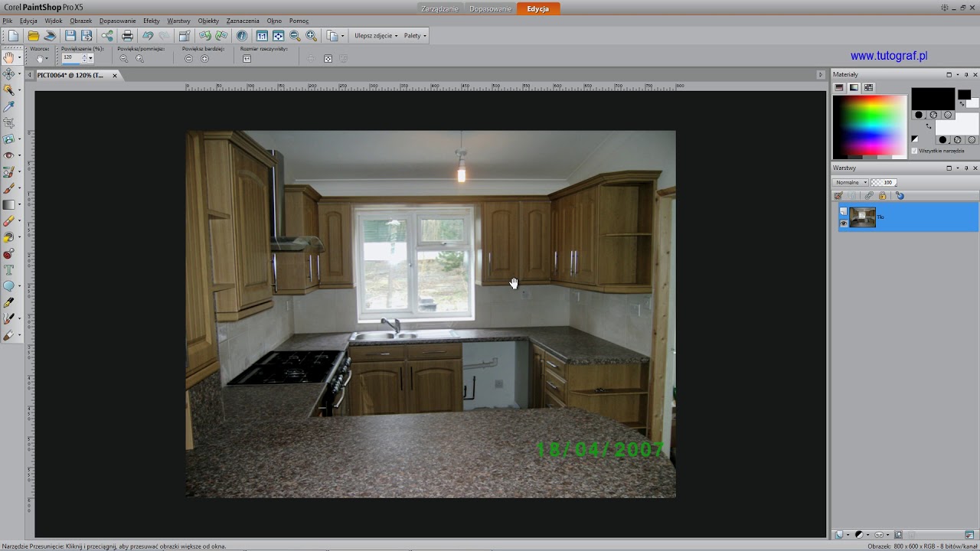The height and width of the screenshot is (551, 980).
Task: Switch to Edycja workspace tab
Action: (538, 8)
